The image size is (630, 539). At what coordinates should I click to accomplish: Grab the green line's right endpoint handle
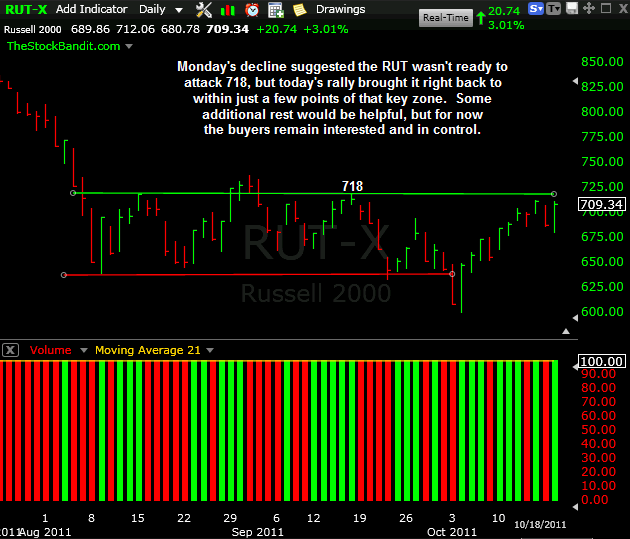(x=554, y=194)
